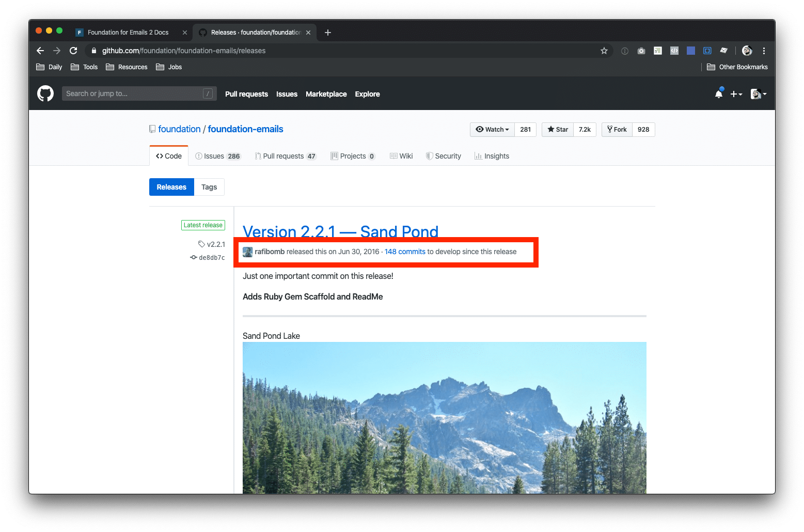Select the Insights tab
This screenshot has height=532, width=804.
pyautogui.click(x=492, y=156)
